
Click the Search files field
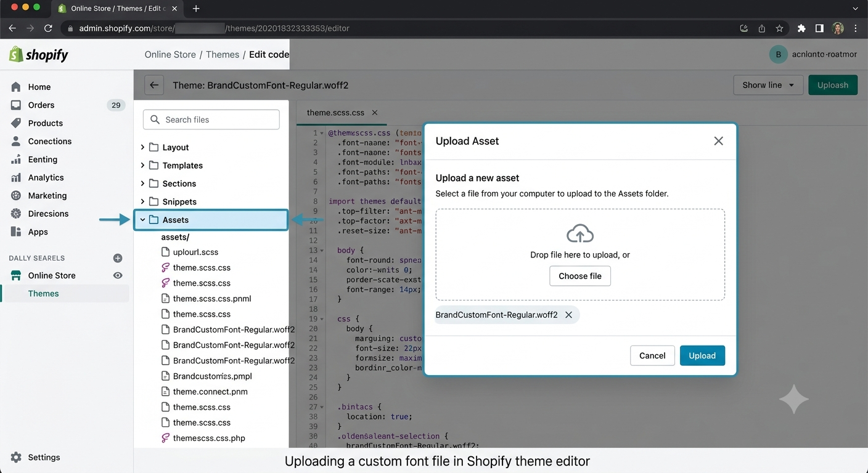click(211, 119)
